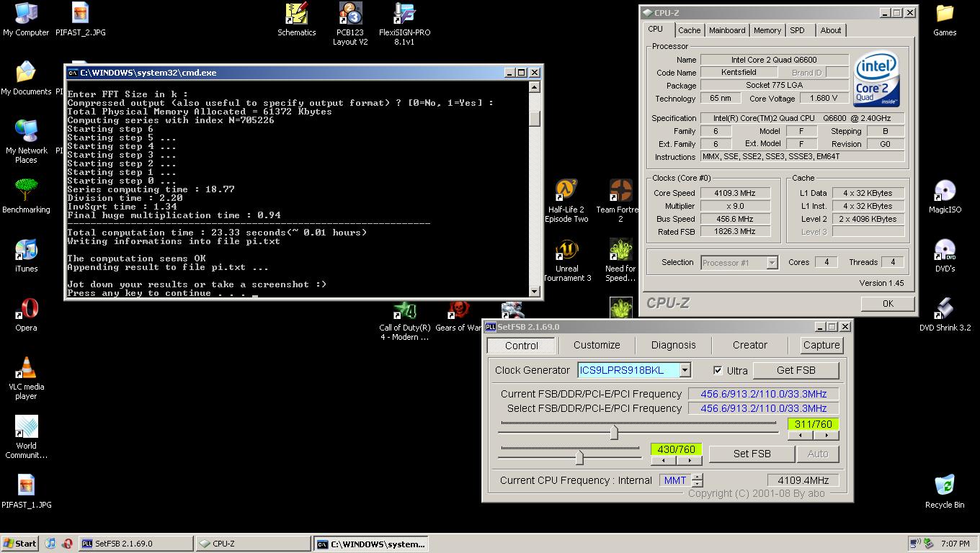Click Get FSB button

click(x=796, y=370)
